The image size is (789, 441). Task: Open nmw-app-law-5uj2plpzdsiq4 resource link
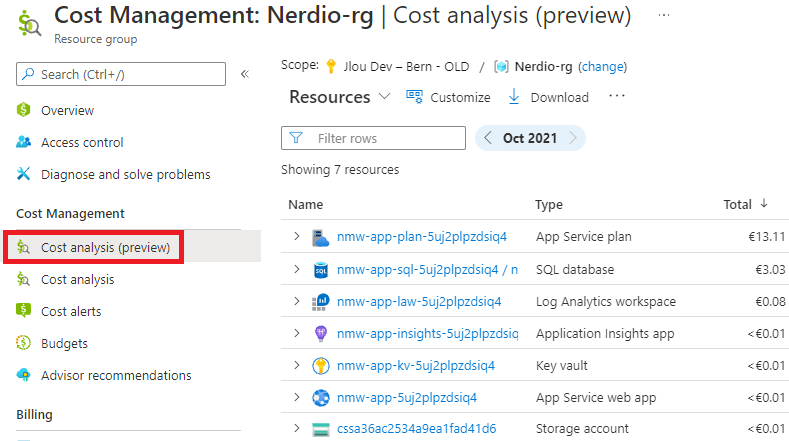click(x=419, y=302)
